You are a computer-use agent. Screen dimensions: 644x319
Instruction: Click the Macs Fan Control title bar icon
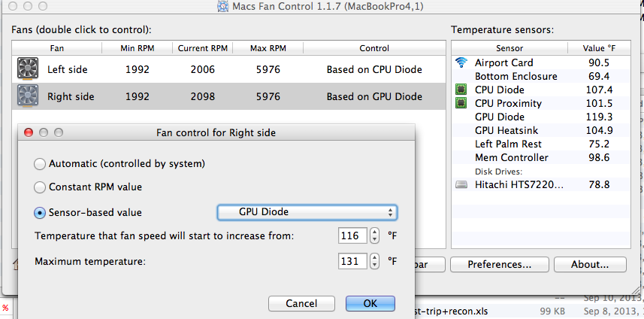pos(223,6)
